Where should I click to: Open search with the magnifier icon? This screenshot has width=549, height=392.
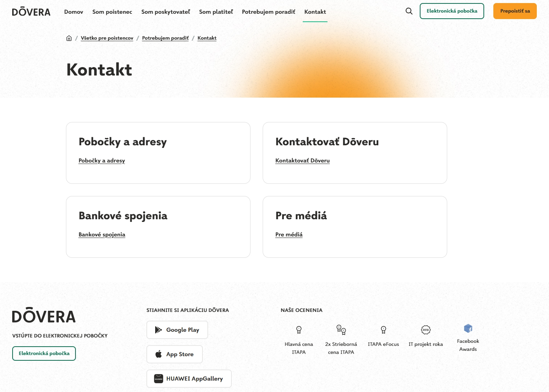(409, 11)
